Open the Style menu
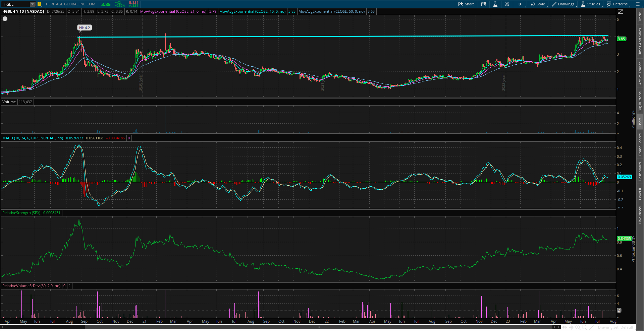 coord(538,4)
